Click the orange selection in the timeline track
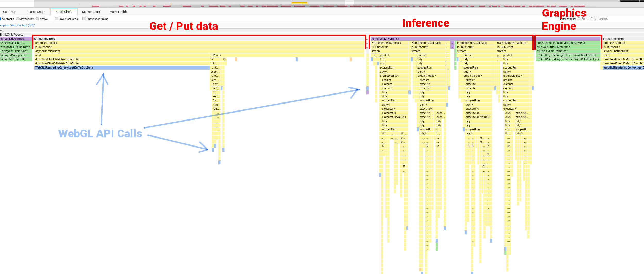 [x=299, y=3]
